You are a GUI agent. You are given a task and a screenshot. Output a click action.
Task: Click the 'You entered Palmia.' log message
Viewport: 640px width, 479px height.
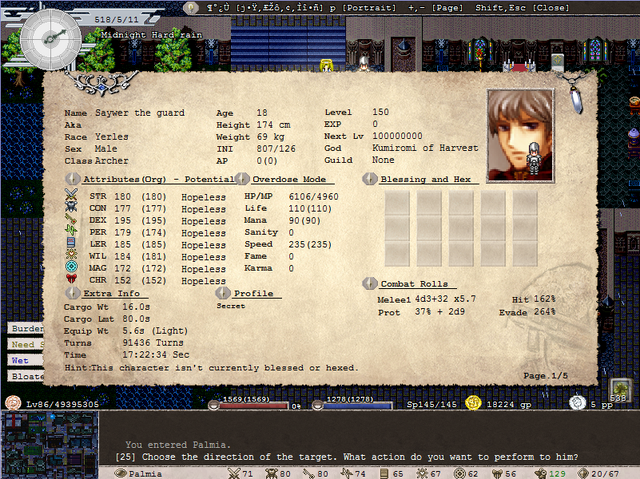[x=178, y=445]
